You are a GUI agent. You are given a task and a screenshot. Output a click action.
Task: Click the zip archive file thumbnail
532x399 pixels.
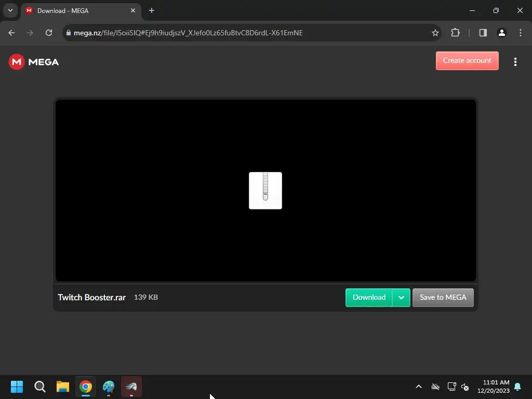click(265, 191)
